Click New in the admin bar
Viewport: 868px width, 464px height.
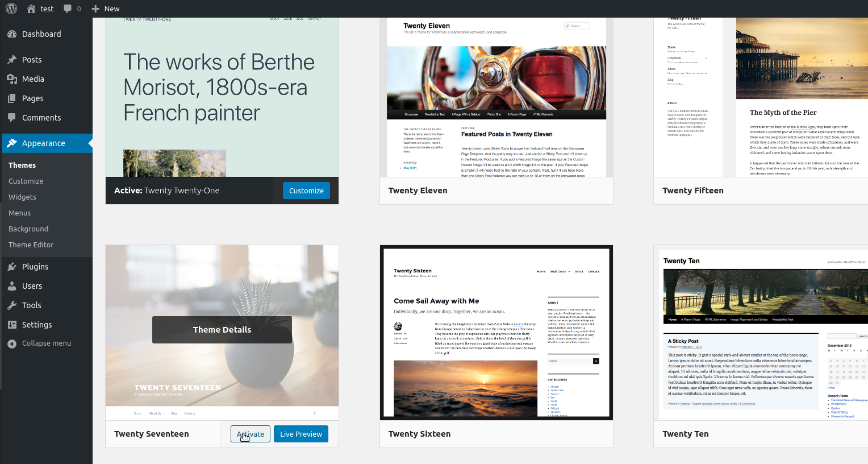[x=112, y=9]
